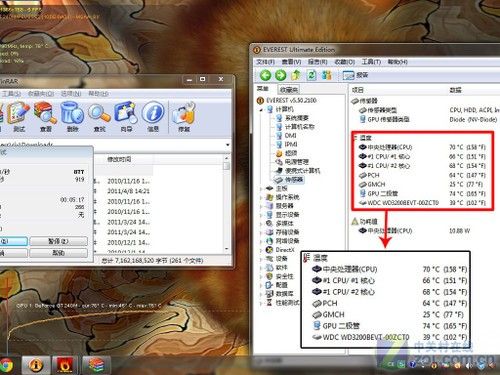This screenshot has width=500, height=375.
Task: Open the Tools (工具) menu in EVEREST
Action: [371, 62]
